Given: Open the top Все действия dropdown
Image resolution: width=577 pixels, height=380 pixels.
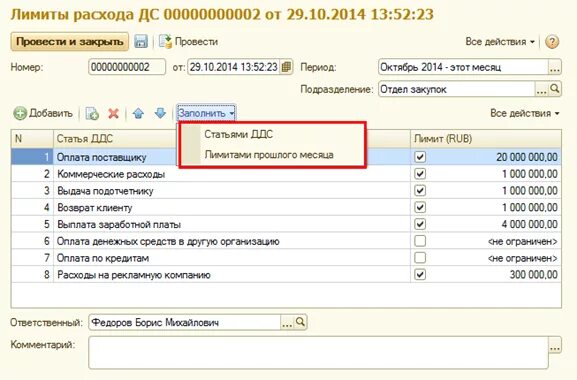Looking at the screenshot, I should (x=500, y=42).
